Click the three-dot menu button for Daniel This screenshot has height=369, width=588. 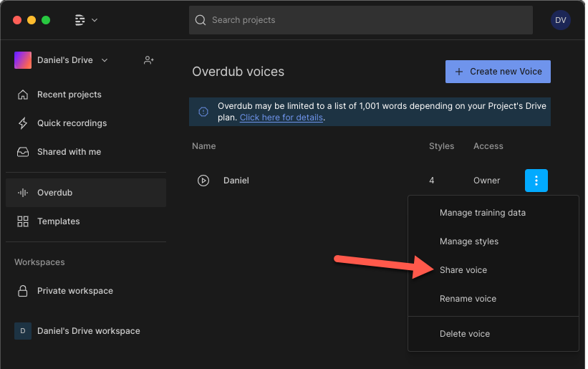536,181
